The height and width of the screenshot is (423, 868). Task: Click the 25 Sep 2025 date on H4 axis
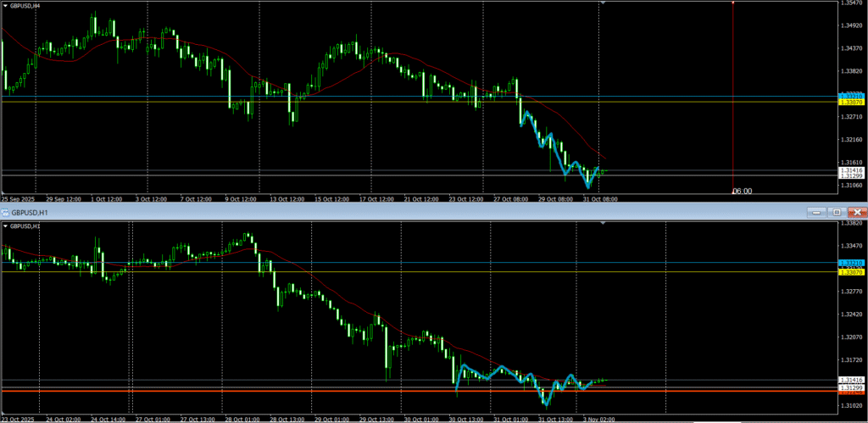tap(17, 199)
